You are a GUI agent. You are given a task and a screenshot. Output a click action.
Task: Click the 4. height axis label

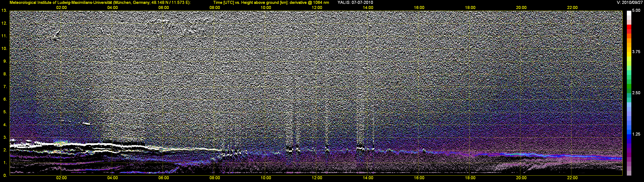5,125
